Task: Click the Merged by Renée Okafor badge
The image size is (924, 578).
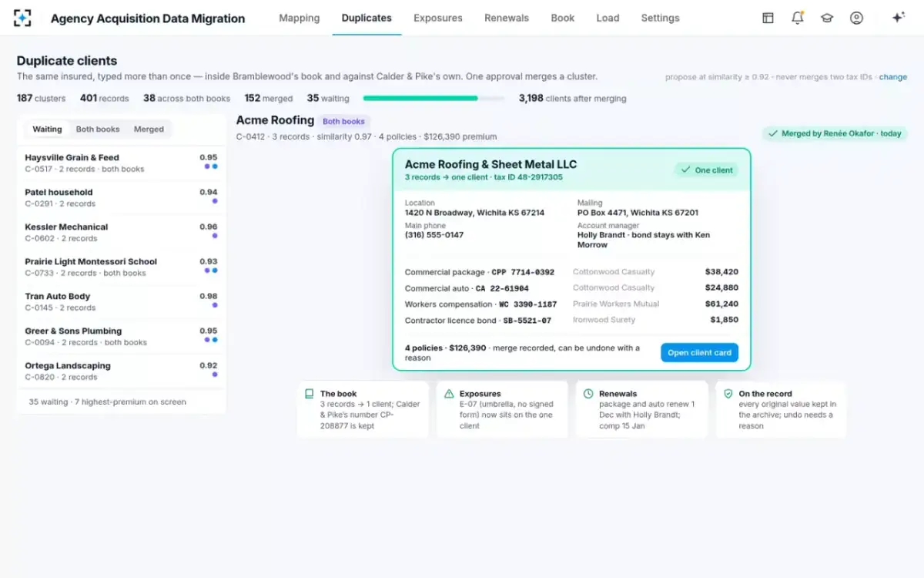Action: coord(835,133)
